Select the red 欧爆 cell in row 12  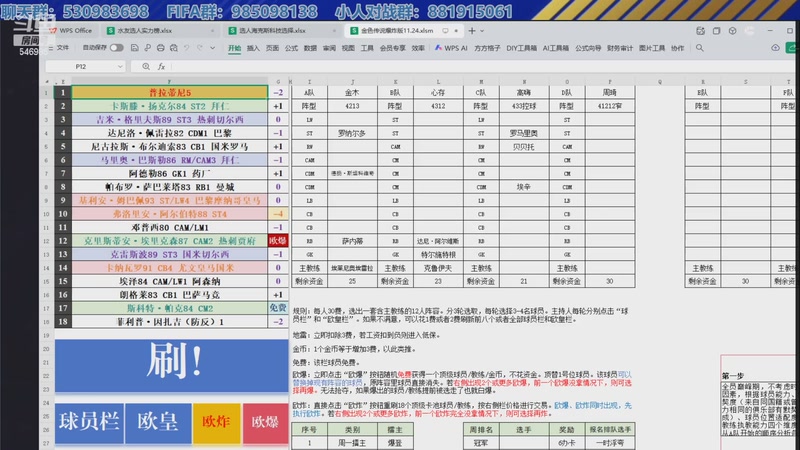pos(278,240)
